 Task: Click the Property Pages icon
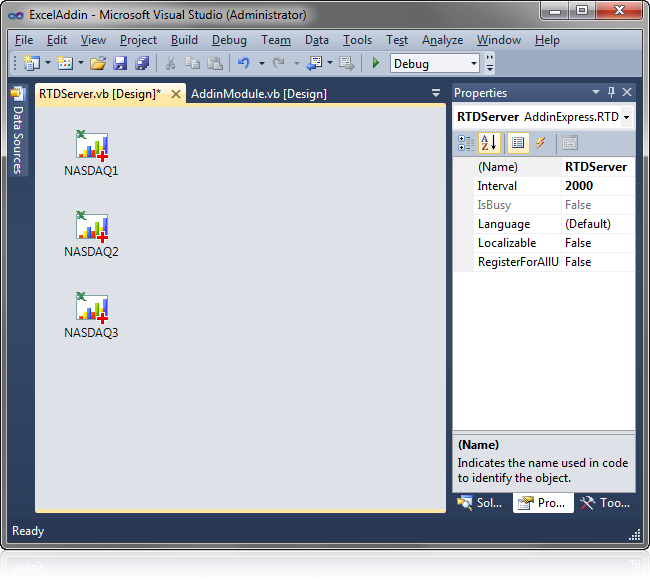(570, 143)
